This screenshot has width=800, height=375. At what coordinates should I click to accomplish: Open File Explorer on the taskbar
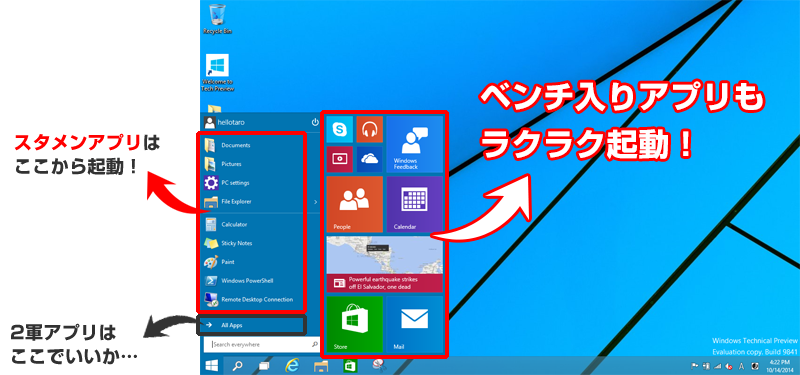[x=321, y=365]
